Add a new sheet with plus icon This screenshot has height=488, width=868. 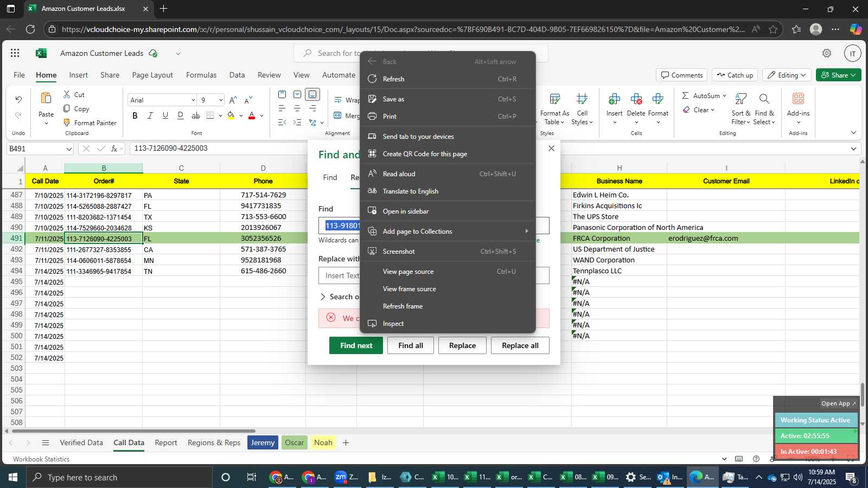(346, 442)
